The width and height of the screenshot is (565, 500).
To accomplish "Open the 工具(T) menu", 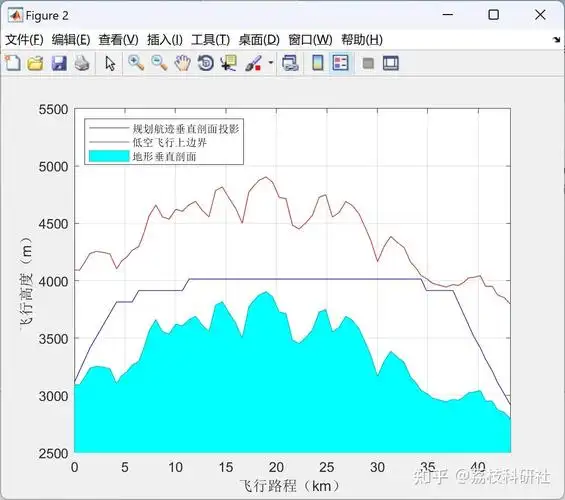I will (x=210, y=39).
